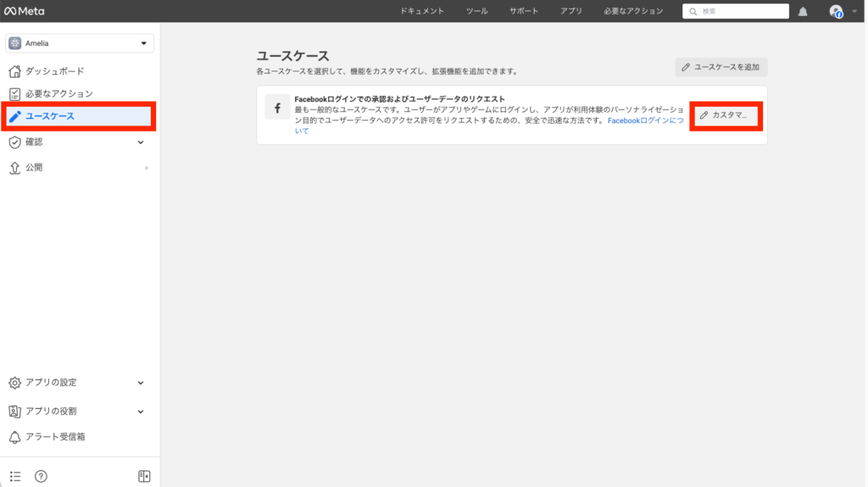Expand the 確認 section chevron
Image resolution: width=868 pixels, height=487 pixels.
[141, 143]
